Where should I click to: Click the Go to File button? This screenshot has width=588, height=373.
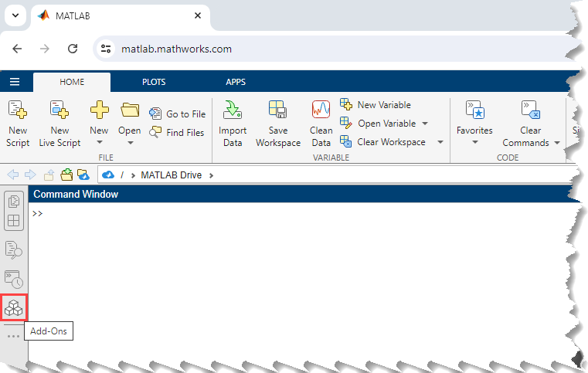point(178,114)
